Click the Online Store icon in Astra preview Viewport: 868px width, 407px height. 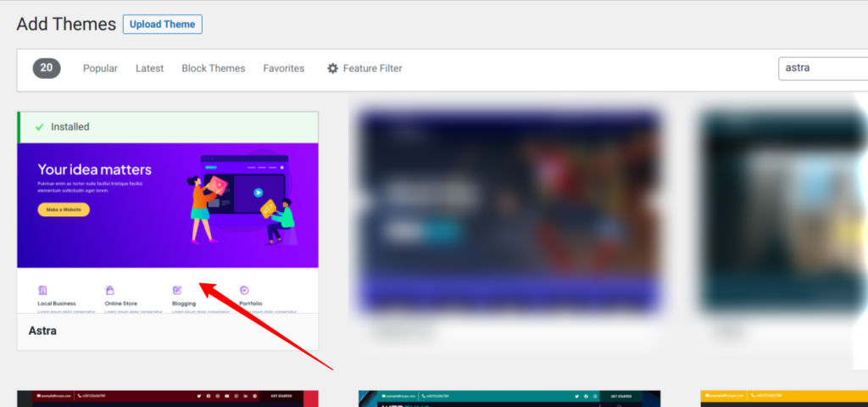pyautogui.click(x=109, y=290)
